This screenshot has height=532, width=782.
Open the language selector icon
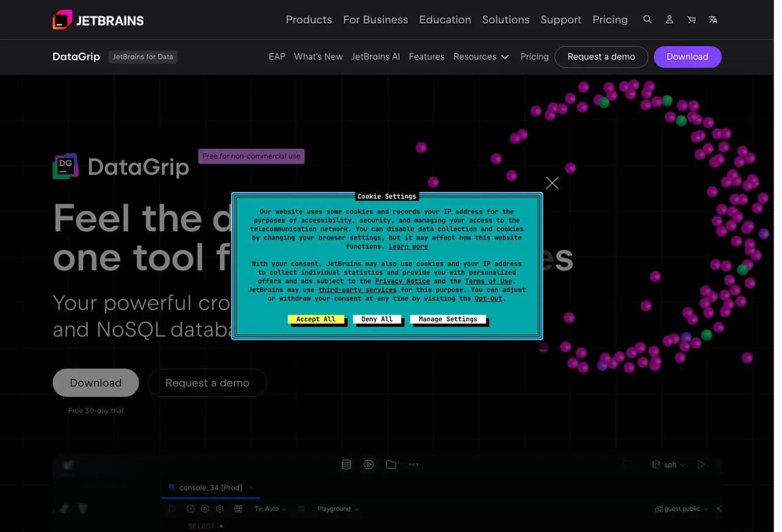pos(713,20)
